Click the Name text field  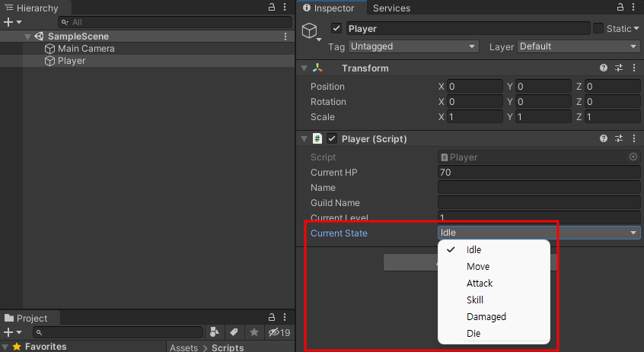(539, 188)
